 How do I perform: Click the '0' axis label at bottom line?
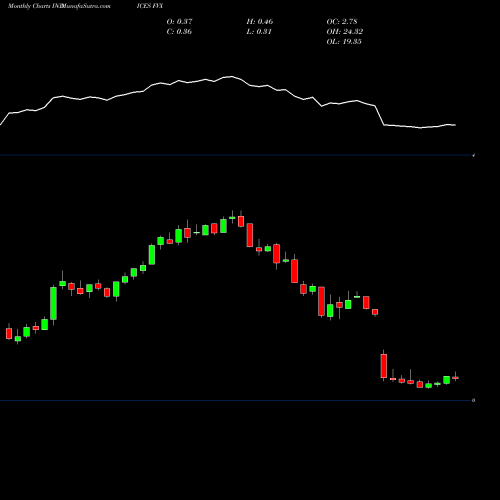[473, 400]
